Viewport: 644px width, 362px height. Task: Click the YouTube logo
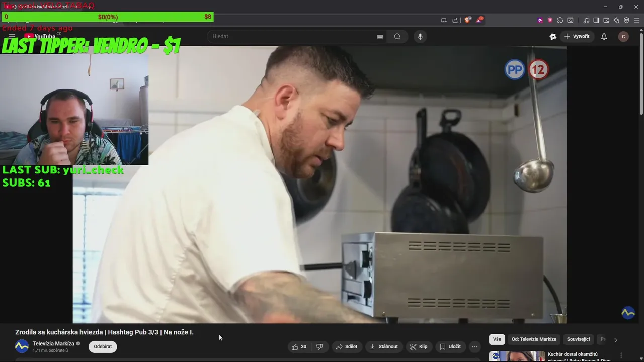(x=40, y=36)
